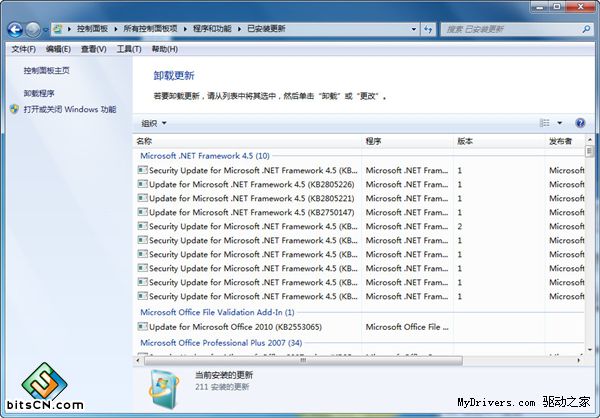Select Update for .NET Framework 4.5 (KB2805221)
This screenshot has height=418, width=600.
251,199
